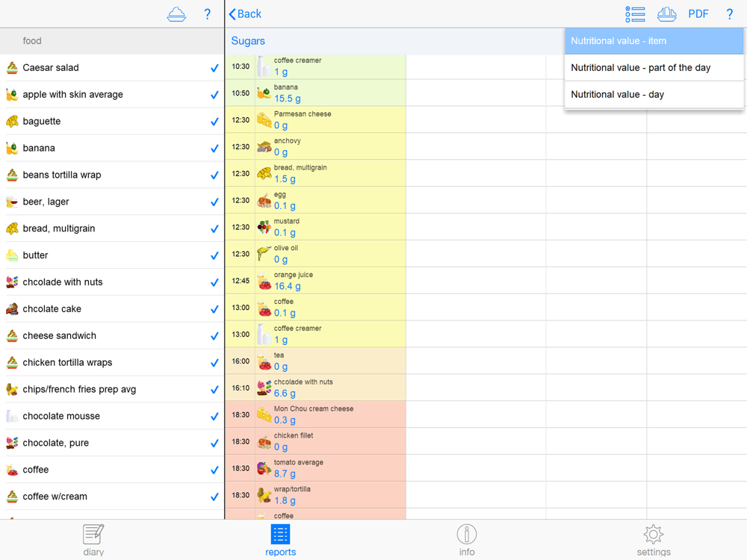Uncheck apple with skin average
747x560 pixels.
(x=214, y=95)
